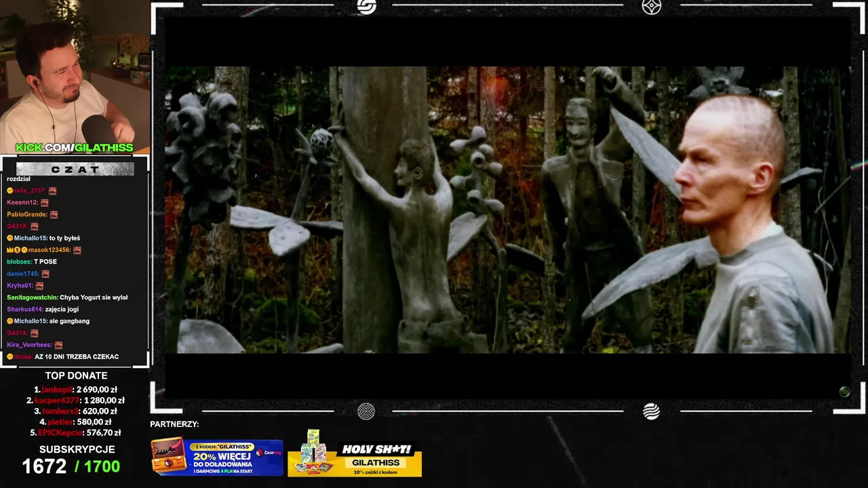Select Sharkus614's 'zajęcia jogi' message

(62, 309)
